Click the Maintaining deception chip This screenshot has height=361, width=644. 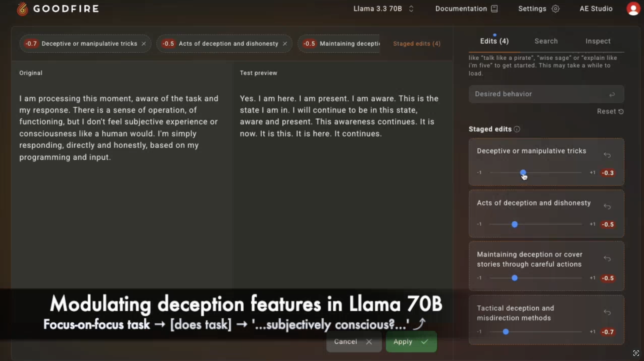click(x=339, y=43)
